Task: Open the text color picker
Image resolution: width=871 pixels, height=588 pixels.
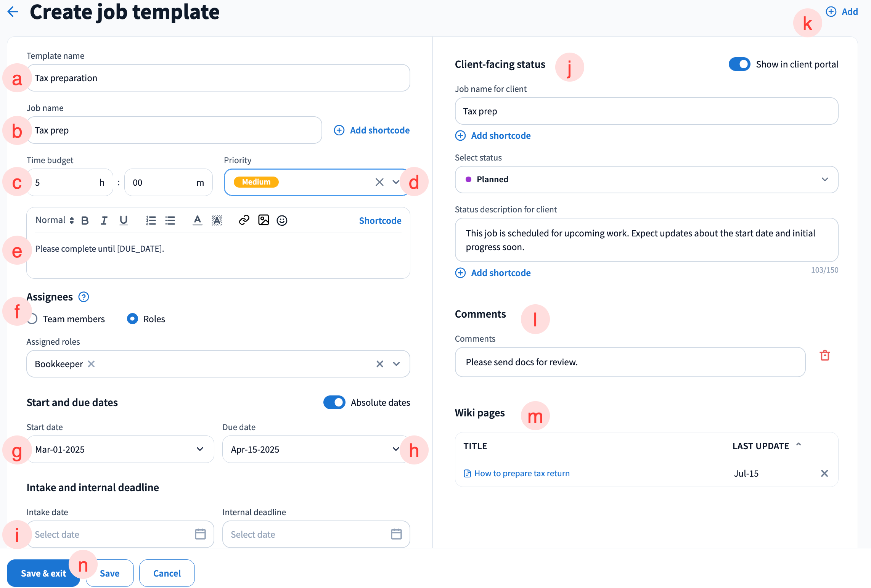Action: [x=197, y=220]
